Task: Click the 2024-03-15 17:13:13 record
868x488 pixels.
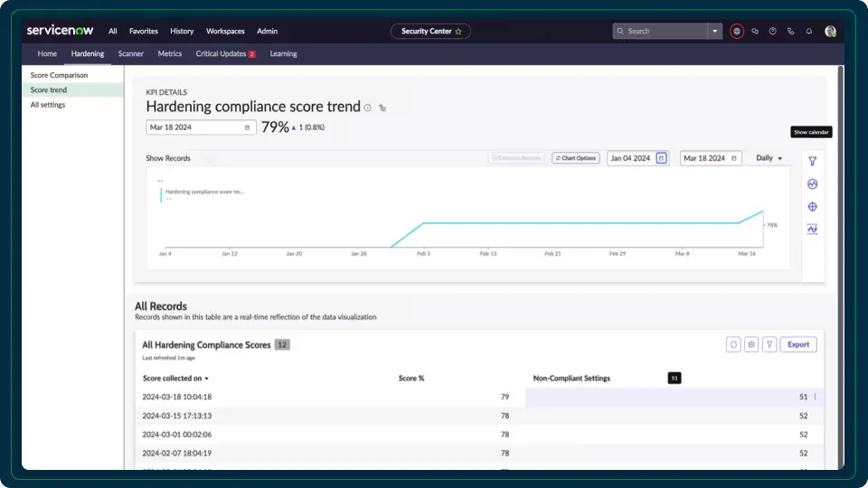Action: click(x=176, y=416)
